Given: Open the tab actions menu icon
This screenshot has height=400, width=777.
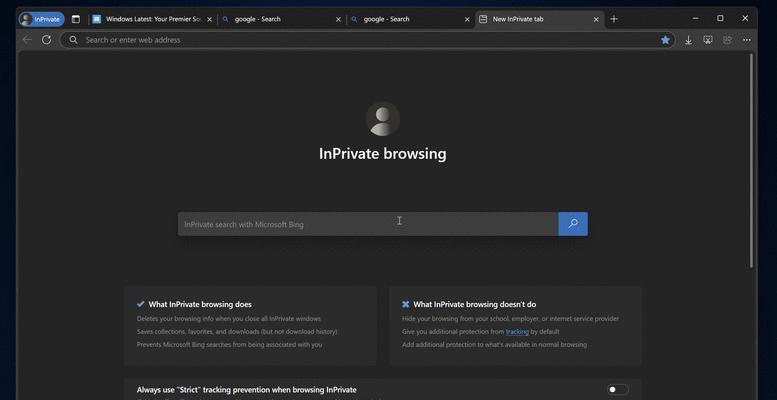Looking at the screenshot, I should (x=76, y=19).
